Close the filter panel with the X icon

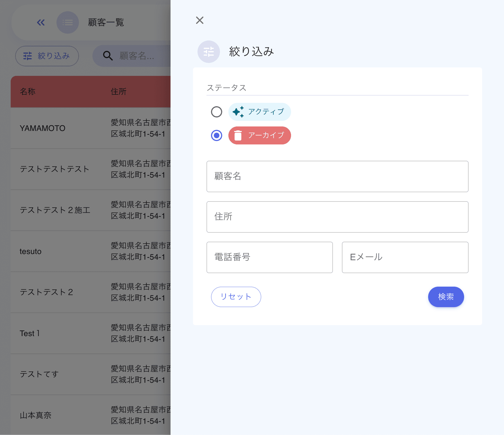pos(199,20)
